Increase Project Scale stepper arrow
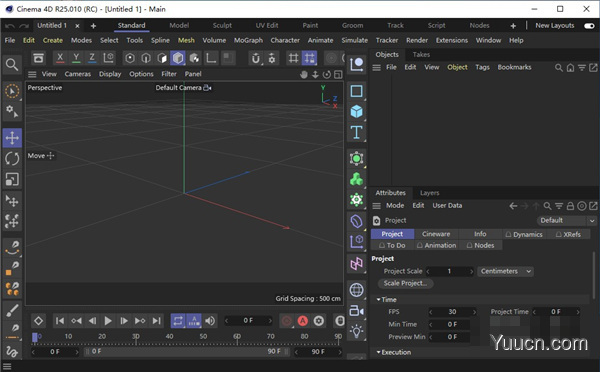Image resolution: width=600 pixels, height=372 pixels. pyautogui.click(x=471, y=271)
